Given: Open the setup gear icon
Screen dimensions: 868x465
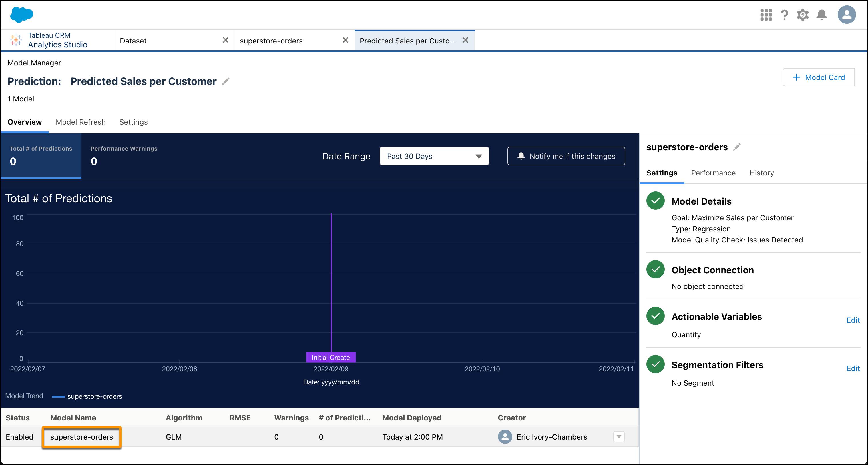Looking at the screenshot, I should 803,15.
